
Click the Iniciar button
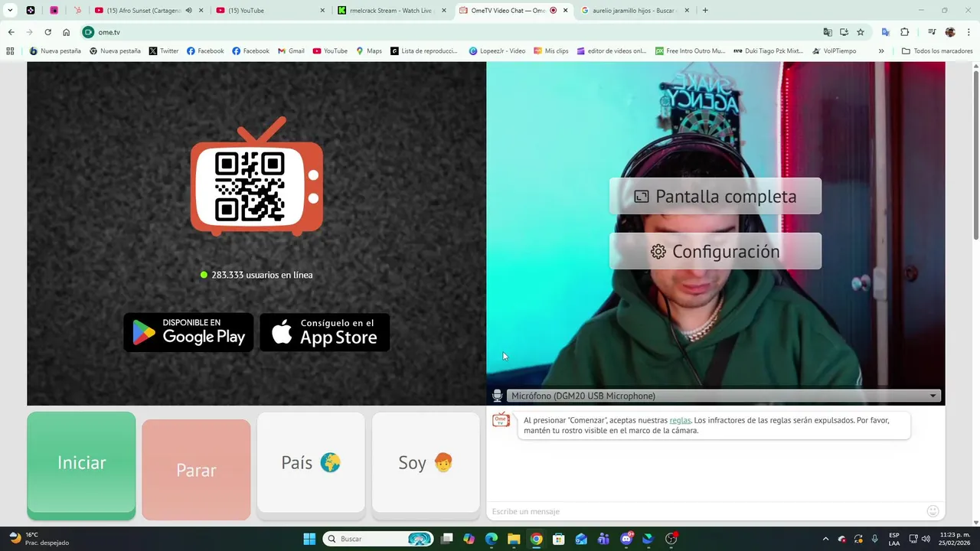point(81,465)
